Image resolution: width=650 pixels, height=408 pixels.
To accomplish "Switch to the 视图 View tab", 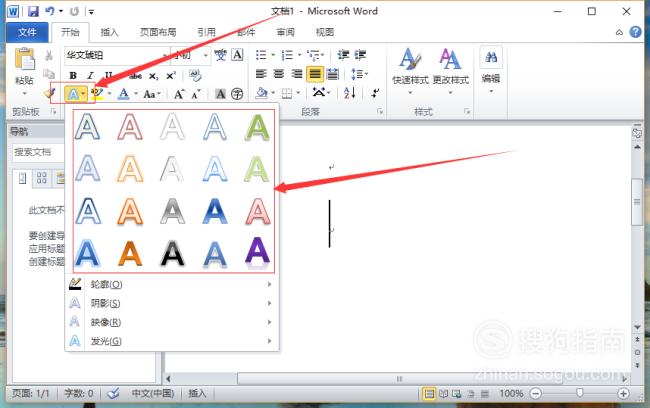I will (325, 32).
